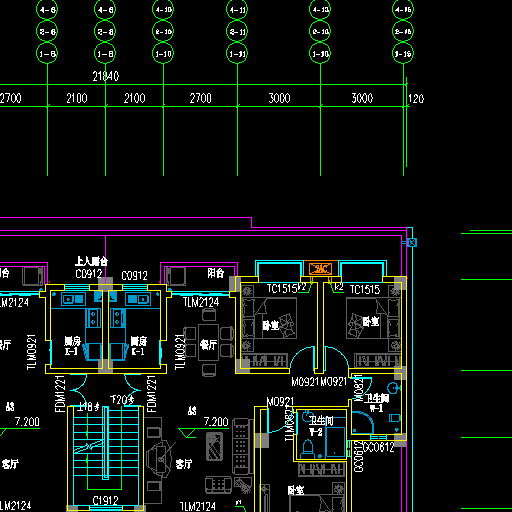Select the T20步 stair step annotation
This screenshot has height=512, width=512.
click(122, 399)
